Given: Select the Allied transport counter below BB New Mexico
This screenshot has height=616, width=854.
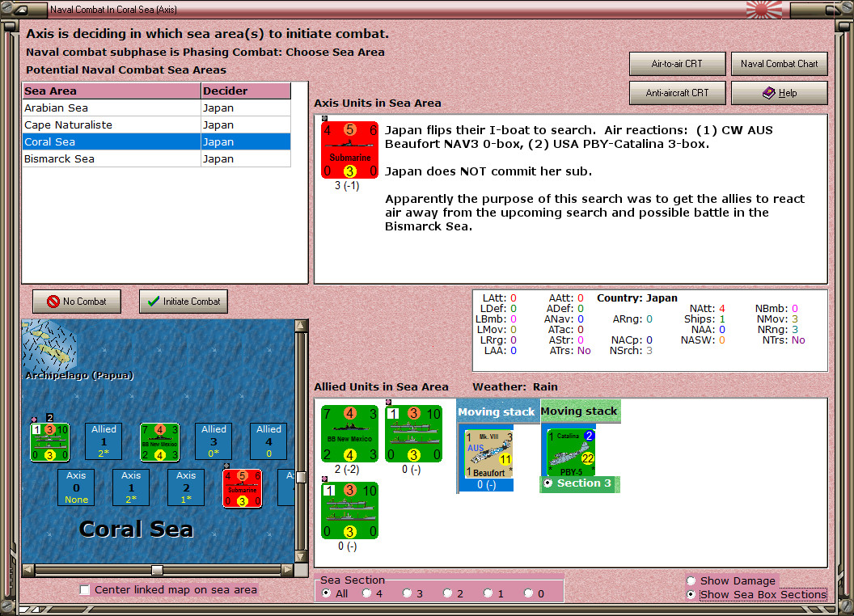Looking at the screenshot, I should click(349, 510).
